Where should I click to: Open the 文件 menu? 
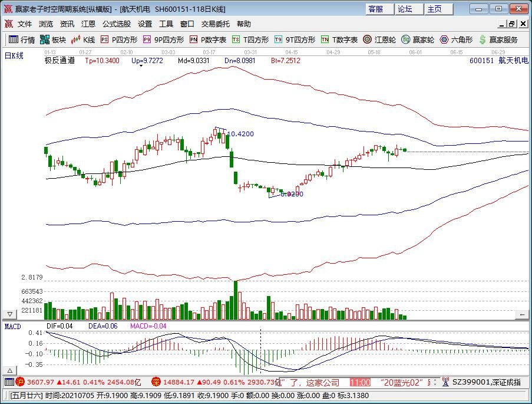(x=25, y=24)
